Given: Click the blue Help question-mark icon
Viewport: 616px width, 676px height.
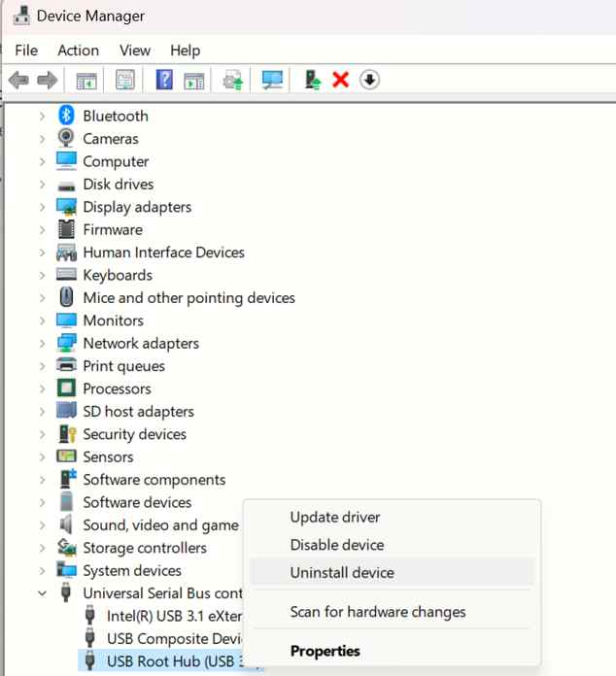Looking at the screenshot, I should [164, 80].
